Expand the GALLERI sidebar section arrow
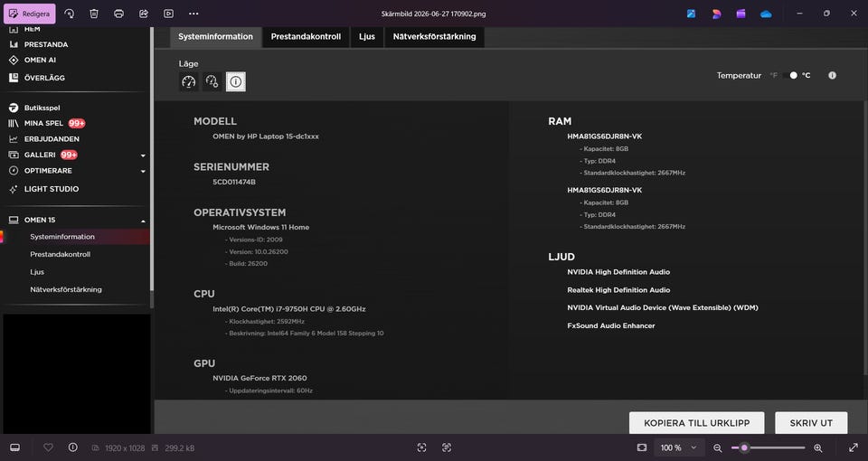Image resolution: width=868 pixels, height=461 pixels. coord(143,155)
